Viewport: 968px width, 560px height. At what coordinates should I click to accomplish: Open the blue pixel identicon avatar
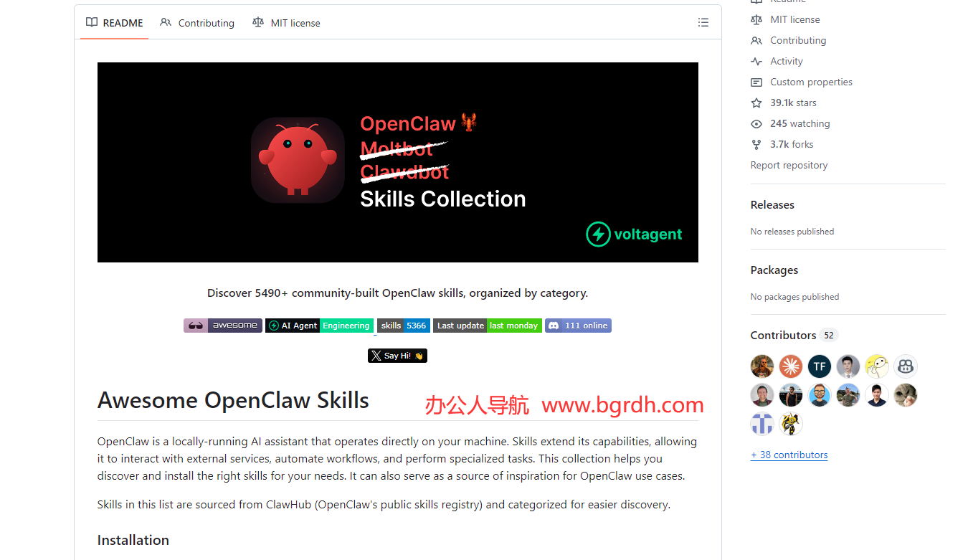tap(762, 424)
